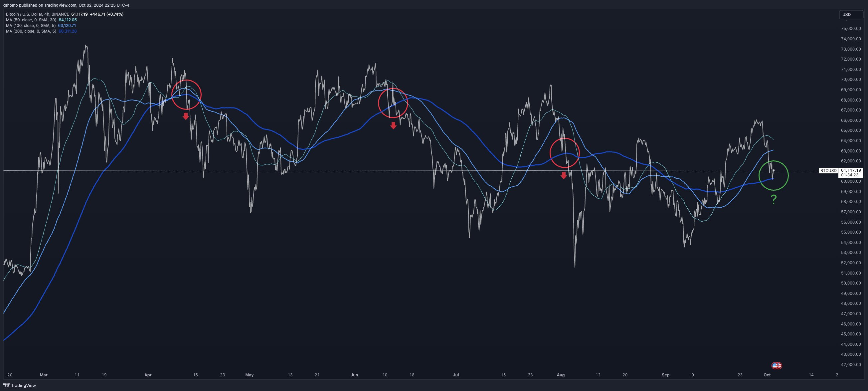Click the MA 50 indicator legend

(x=31, y=20)
